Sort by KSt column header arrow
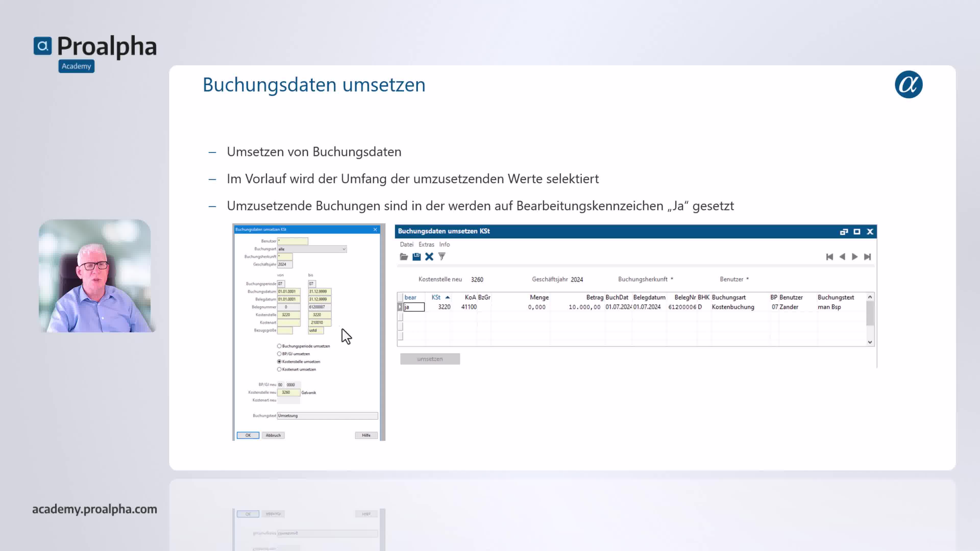Screen dimensions: 980x551 (x=448, y=297)
